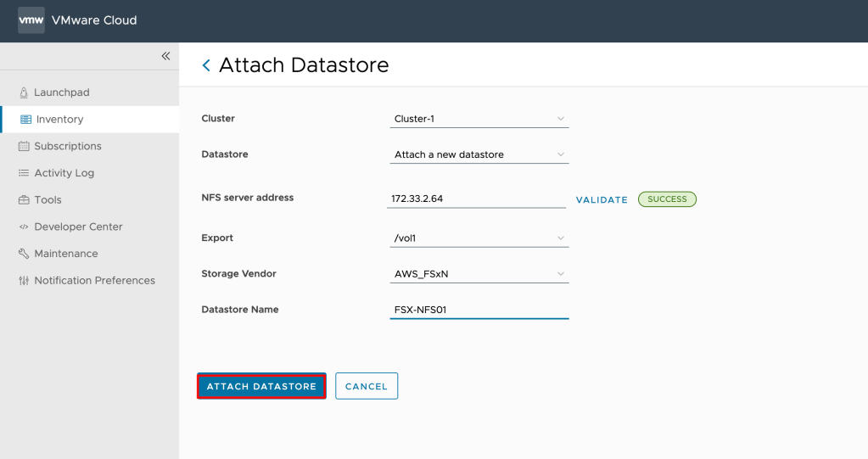
Task: Click the Activity Log icon
Action: [x=24, y=173]
